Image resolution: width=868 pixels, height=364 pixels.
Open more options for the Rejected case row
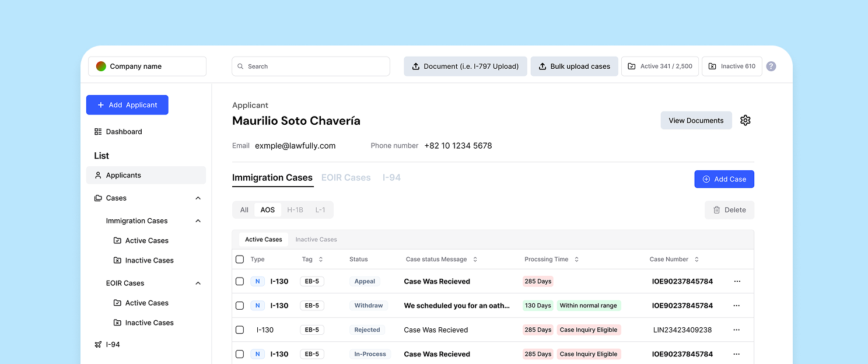(x=737, y=330)
